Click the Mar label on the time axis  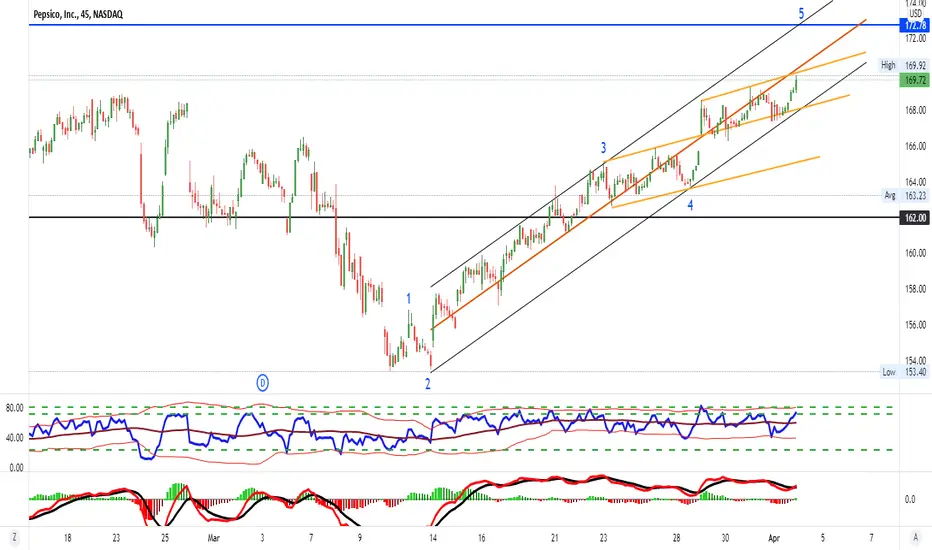[x=213, y=538]
